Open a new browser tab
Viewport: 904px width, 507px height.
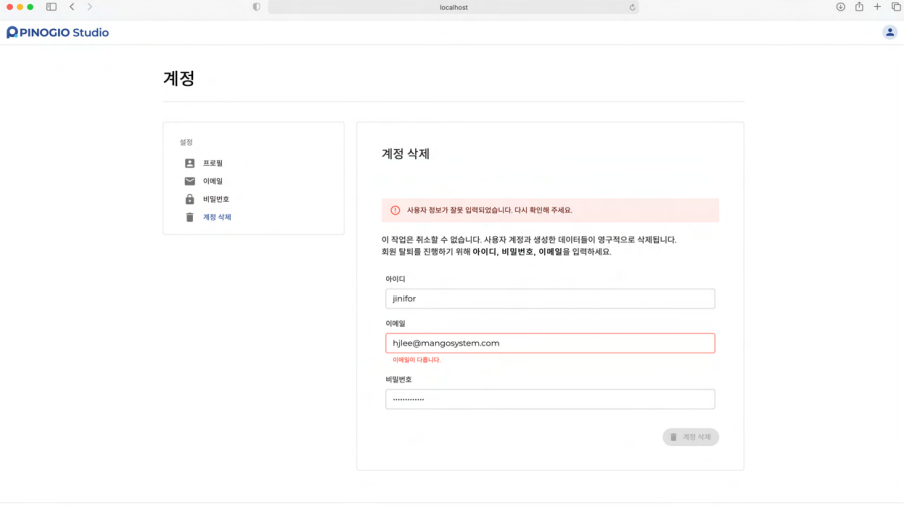pyautogui.click(x=877, y=7)
